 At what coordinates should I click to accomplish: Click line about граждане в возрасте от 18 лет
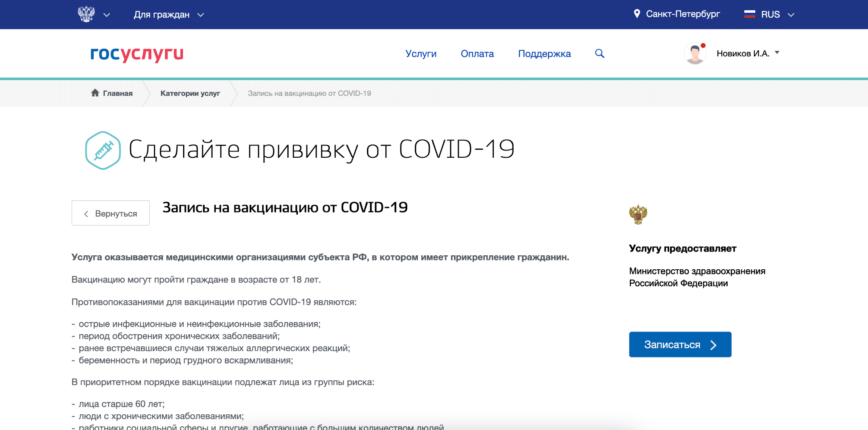(x=196, y=279)
